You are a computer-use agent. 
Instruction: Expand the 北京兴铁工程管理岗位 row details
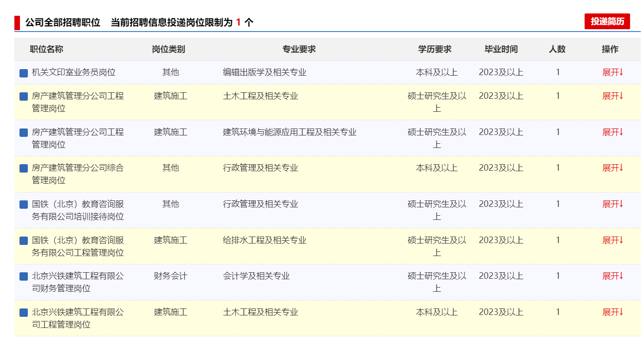tap(612, 312)
